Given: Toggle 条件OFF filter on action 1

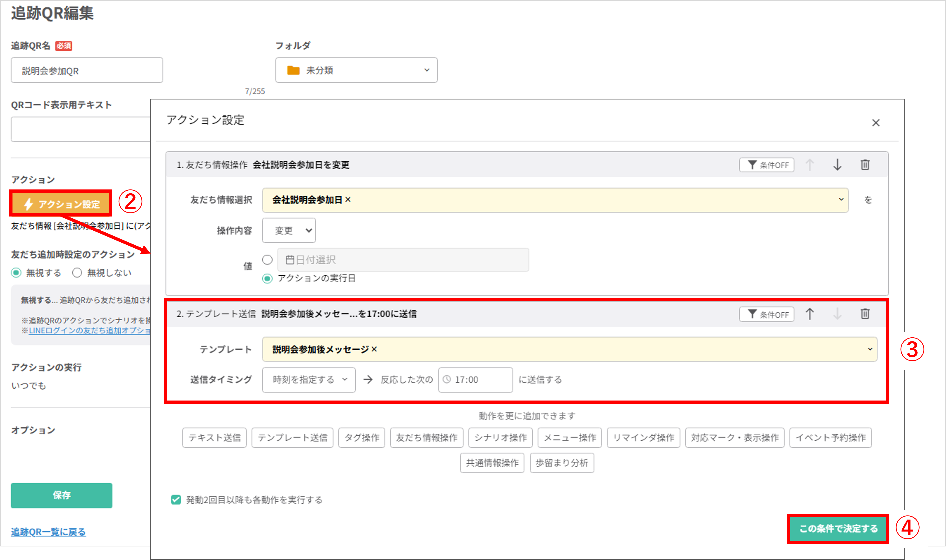Looking at the screenshot, I should click(x=766, y=165).
